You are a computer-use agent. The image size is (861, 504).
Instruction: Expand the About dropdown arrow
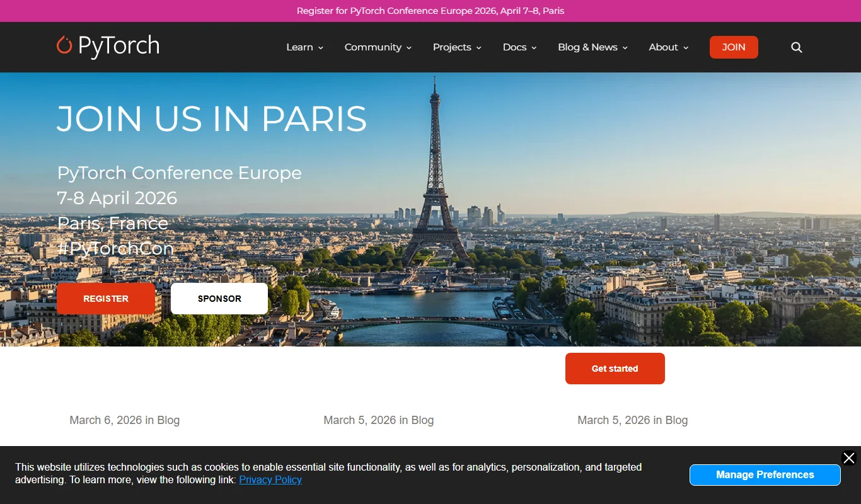[x=686, y=48]
